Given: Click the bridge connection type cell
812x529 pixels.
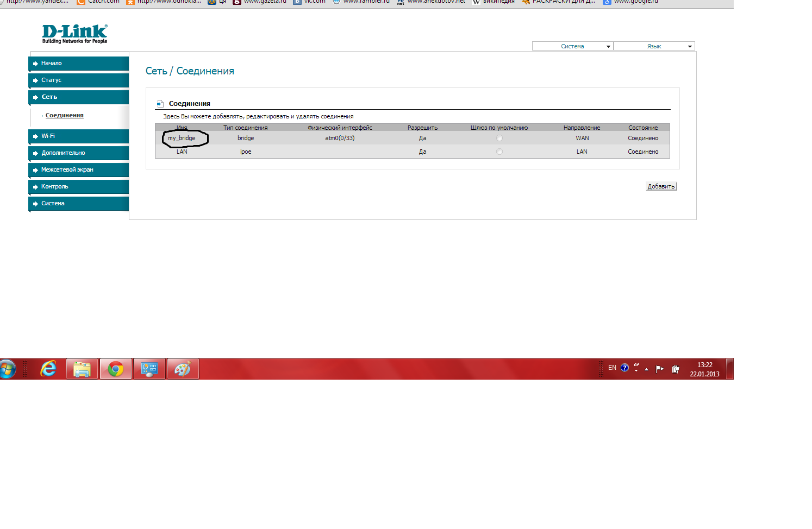Looking at the screenshot, I should (246, 138).
